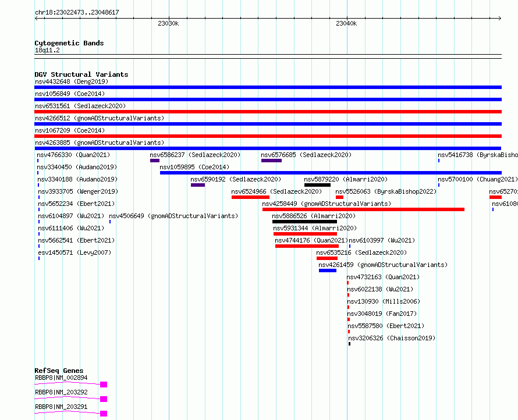Click nsv5652234 (Ebert2021) label
This screenshot has width=518, height=420.
tap(76, 204)
